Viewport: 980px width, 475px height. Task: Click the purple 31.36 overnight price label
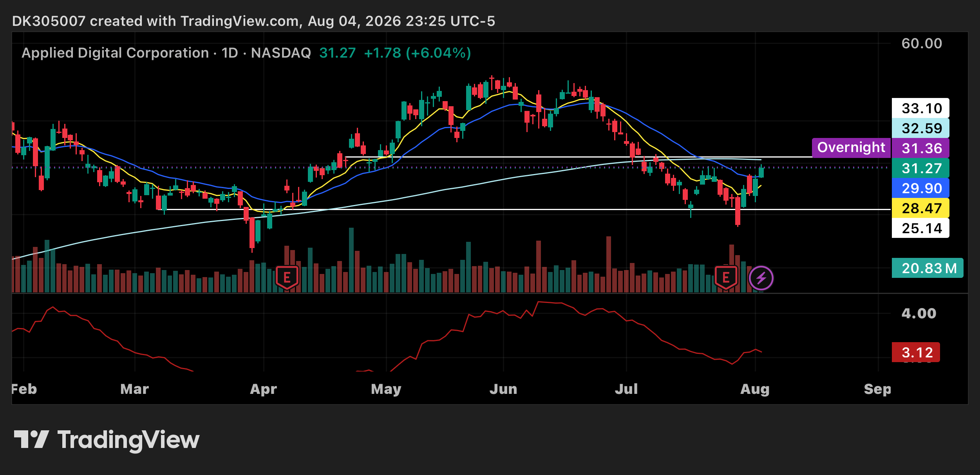pyautogui.click(x=920, y=148)
